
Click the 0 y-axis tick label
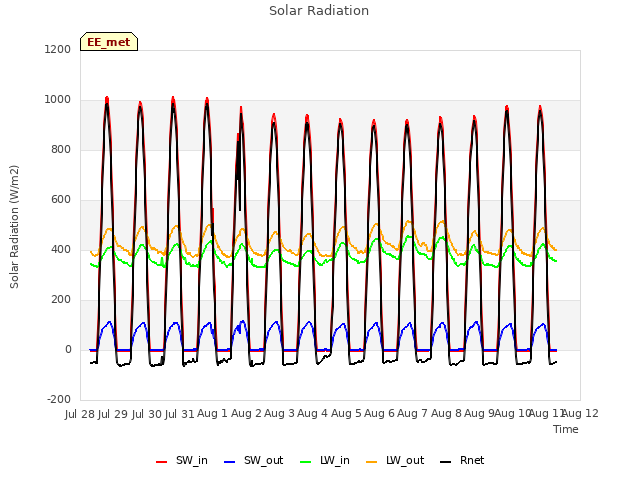coord(68,349)
